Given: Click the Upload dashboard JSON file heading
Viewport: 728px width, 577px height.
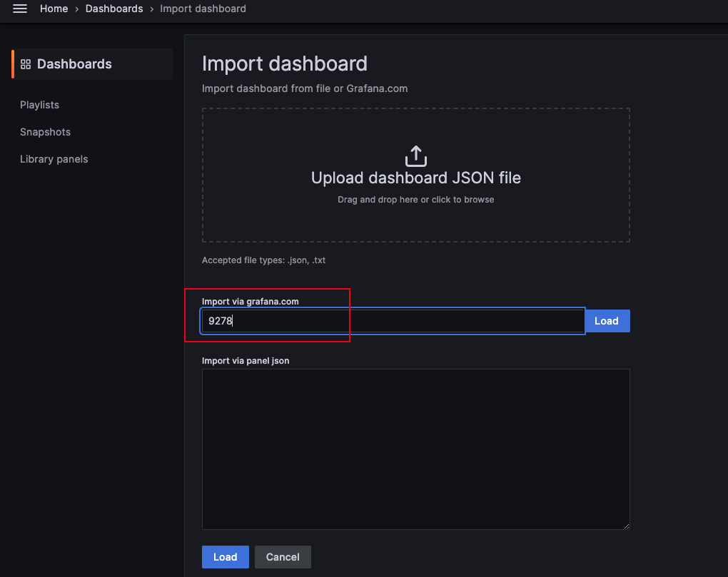Looking at the screenshot, I should 415,178.
